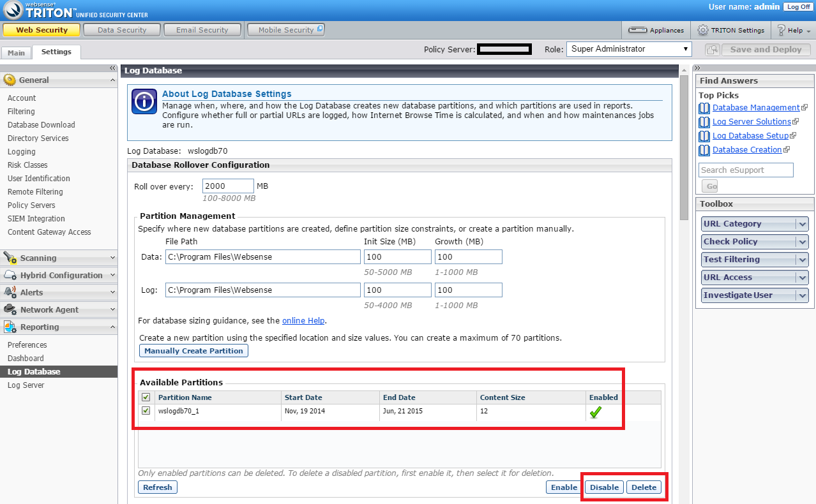Click the Refresh button
The image size is (816, 504).
coord(158,487)
